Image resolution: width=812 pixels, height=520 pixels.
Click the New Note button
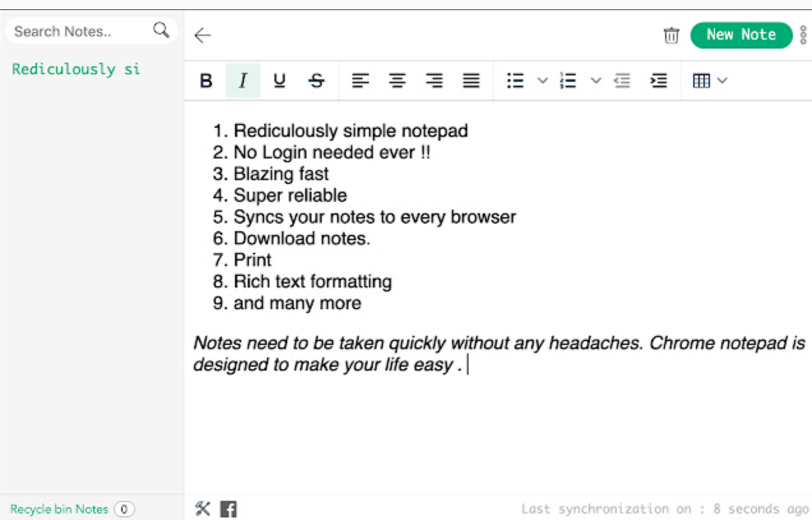pos(741,35)
